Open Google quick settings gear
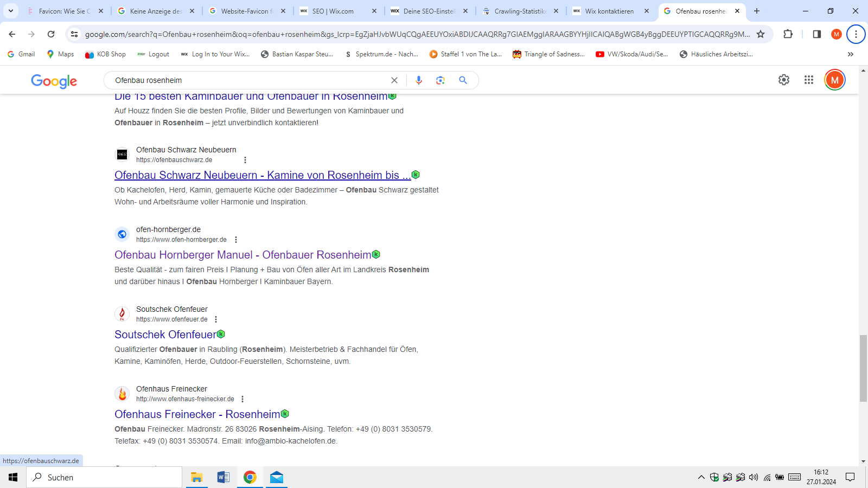Viewport: 868px width, 488px height. coord(783,80)
